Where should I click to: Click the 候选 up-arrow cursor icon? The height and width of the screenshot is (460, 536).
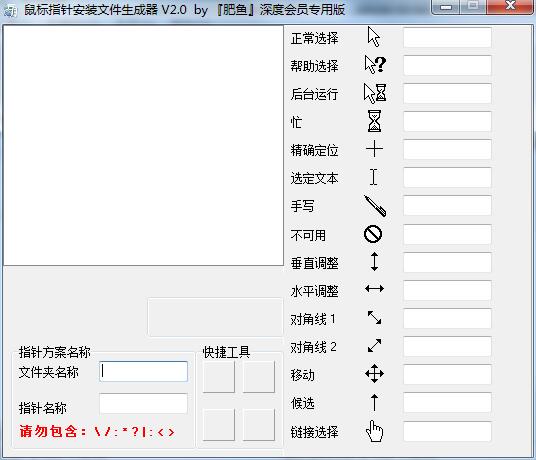[x=374, y=402]
